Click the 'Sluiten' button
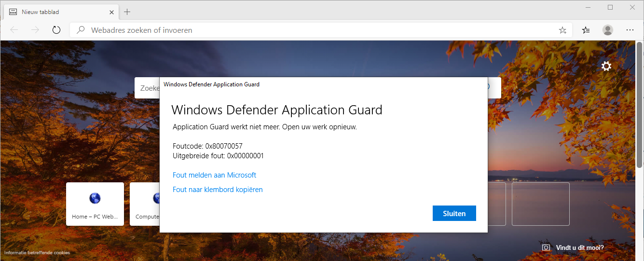This screenshot has width=644, height=261. click(454, 213)
